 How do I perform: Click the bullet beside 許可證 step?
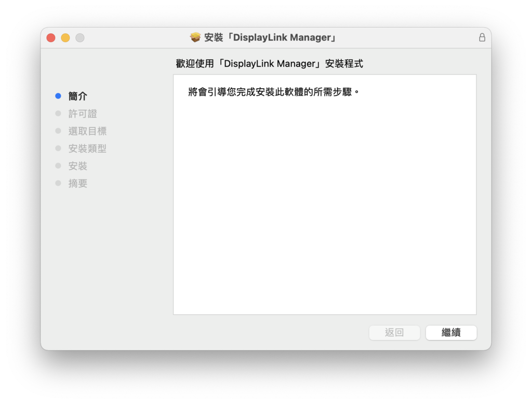58,113
